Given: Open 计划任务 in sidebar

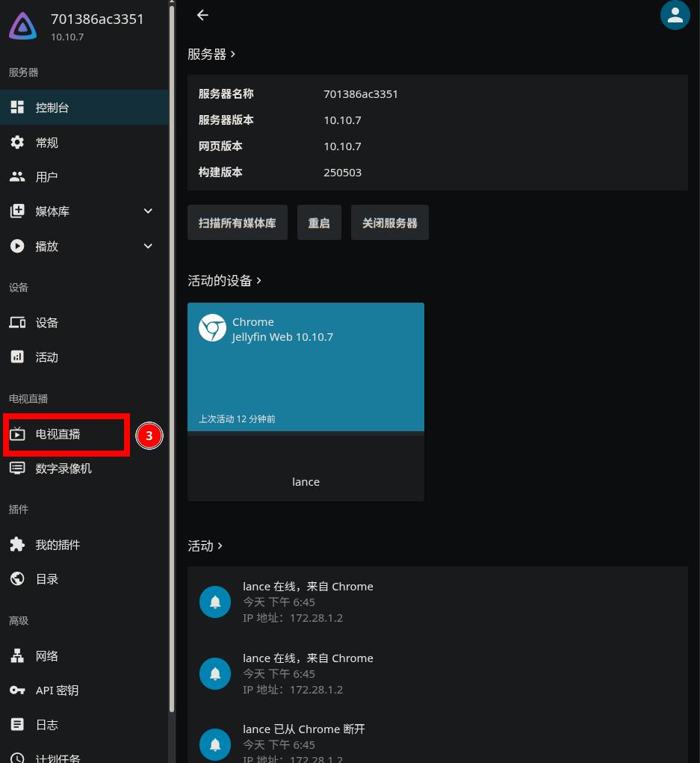Looking at the screenshot, I should (84, 757).
